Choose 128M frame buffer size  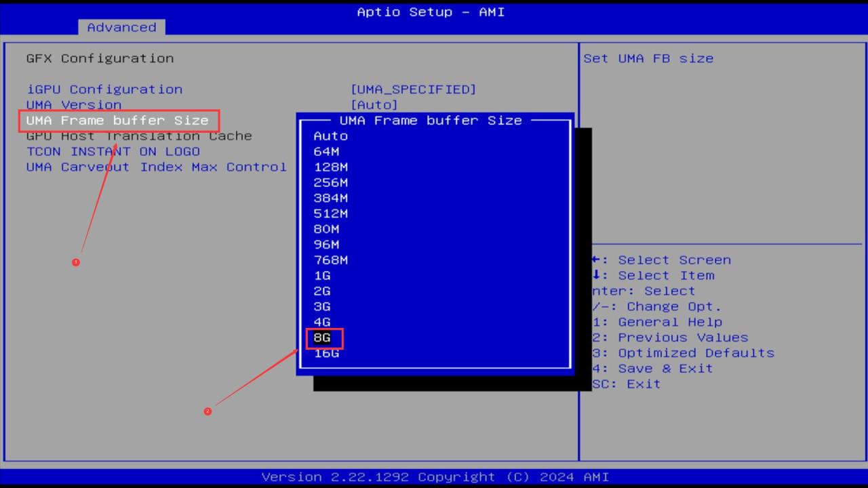(x=330, y=167)
